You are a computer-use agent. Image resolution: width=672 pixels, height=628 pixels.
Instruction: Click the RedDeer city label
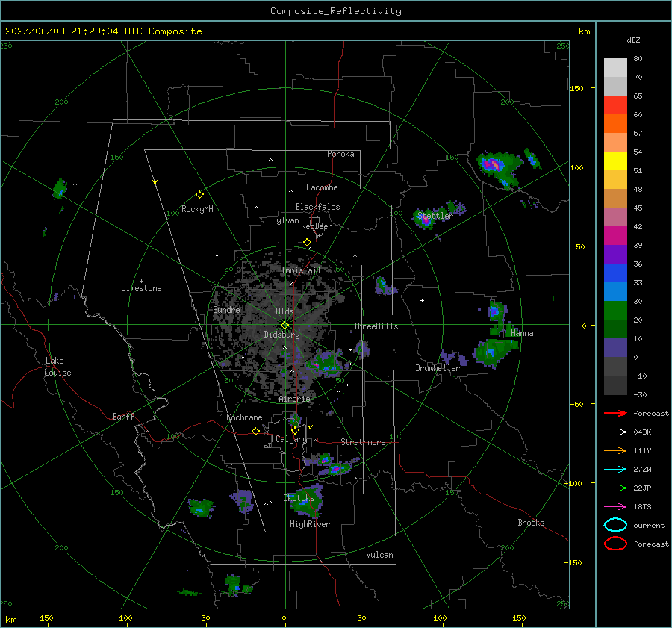[317, 226]
